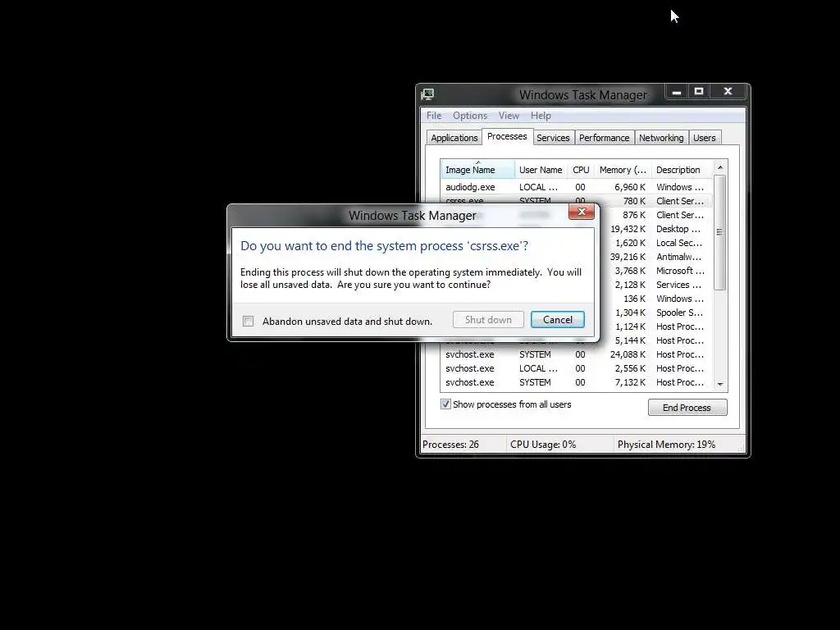This screenshot has width=840, height=630.
Task: Click the 39,216 K Antimalware row
Action: tap(657, 257)
